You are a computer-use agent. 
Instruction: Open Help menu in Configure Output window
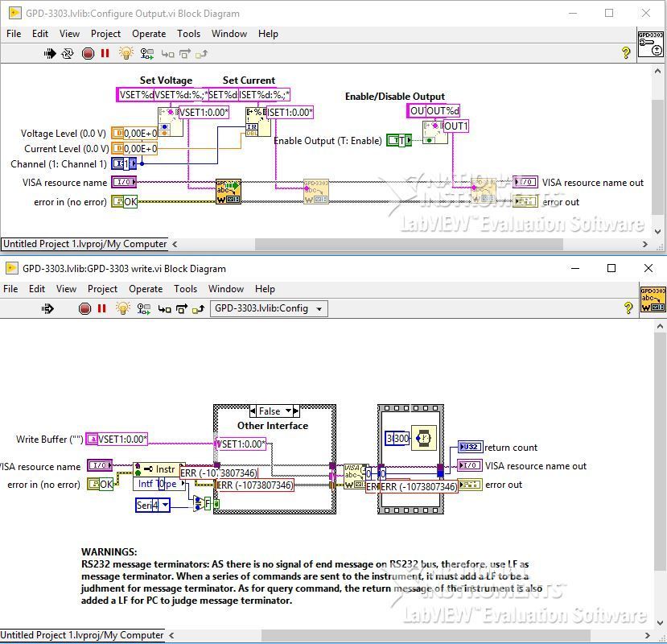click(268, 34)
